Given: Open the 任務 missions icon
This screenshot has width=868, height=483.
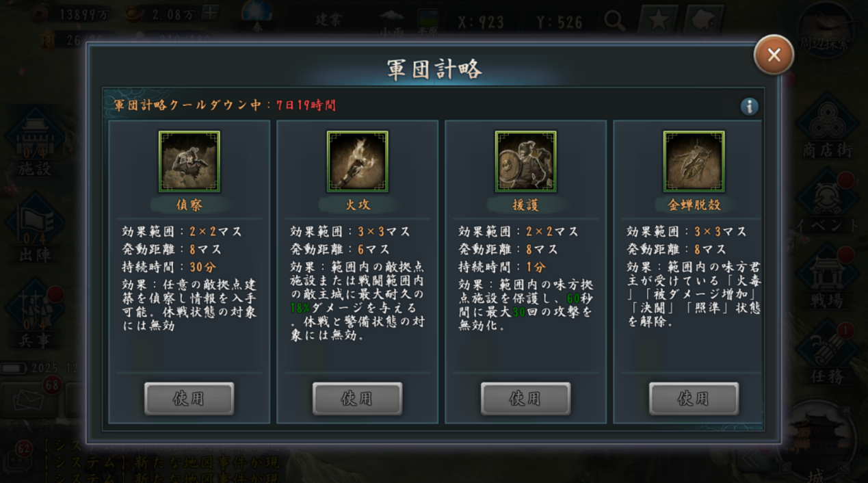Looking at the screenshot, I should tap(826, 354).
